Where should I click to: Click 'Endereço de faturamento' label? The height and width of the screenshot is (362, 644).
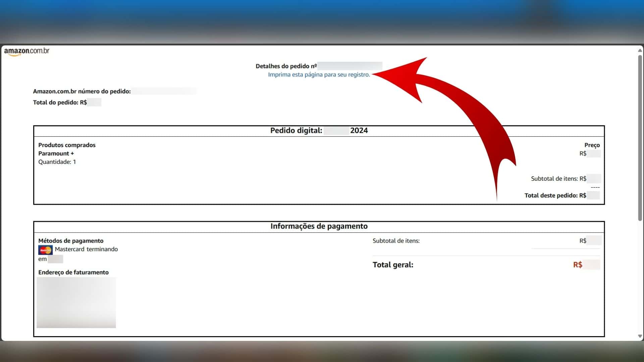point(73,272)
